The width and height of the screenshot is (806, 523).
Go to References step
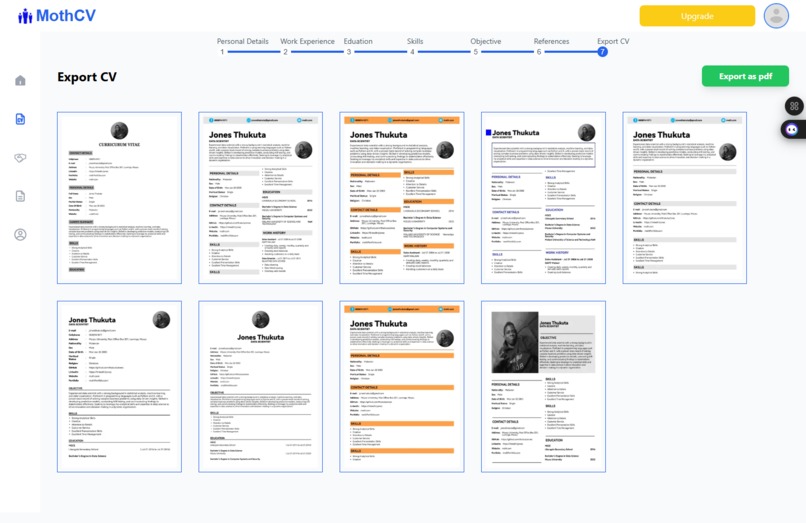551,41
